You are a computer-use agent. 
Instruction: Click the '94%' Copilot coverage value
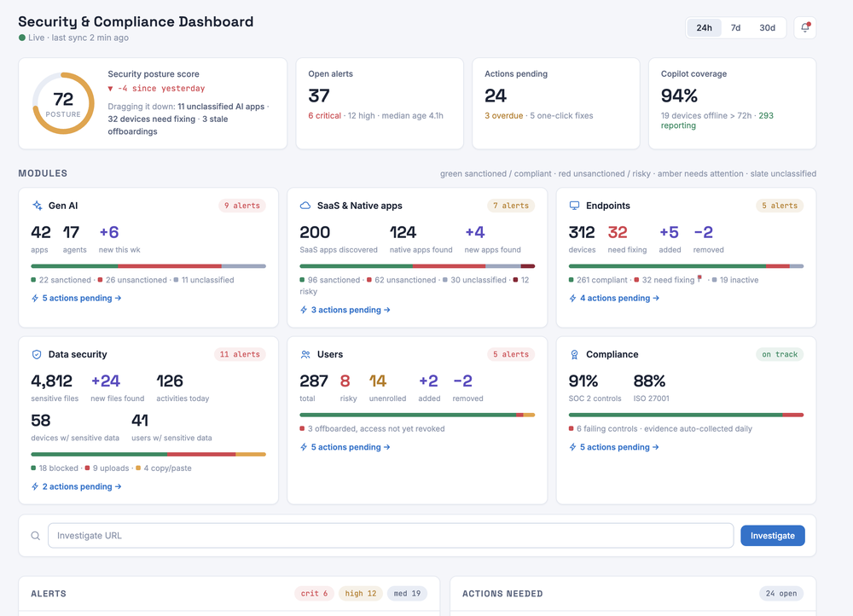click(x=679, y=96)
